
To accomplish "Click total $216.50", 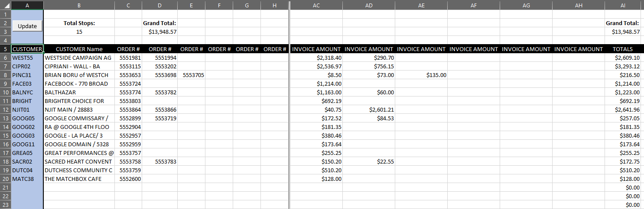I will coord(630,75).
